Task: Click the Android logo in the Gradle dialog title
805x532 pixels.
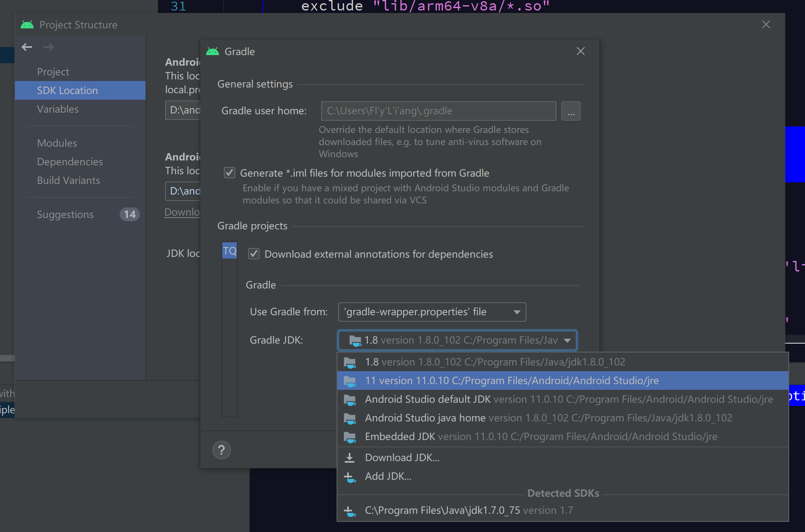Action: click(213, 51)
